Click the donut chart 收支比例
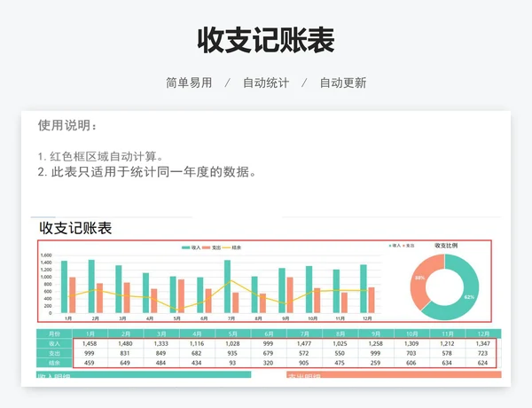This screenshot has width=532, height=408. click(444, 286)
